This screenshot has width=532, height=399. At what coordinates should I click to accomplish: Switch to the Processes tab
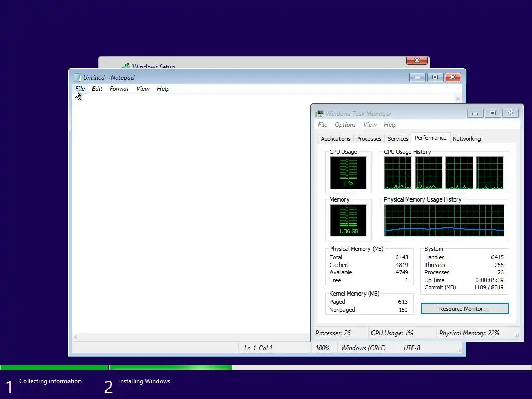click(x=369, y=139)
